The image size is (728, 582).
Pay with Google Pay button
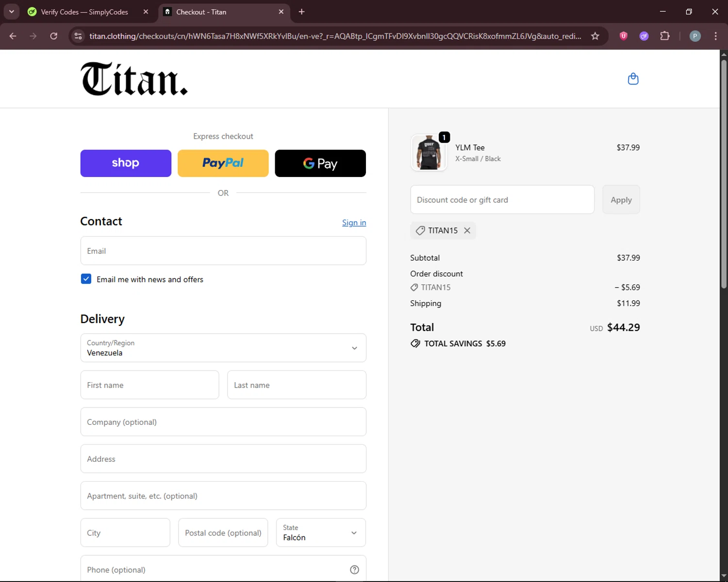pyautogui.click(x=320, y=163)
